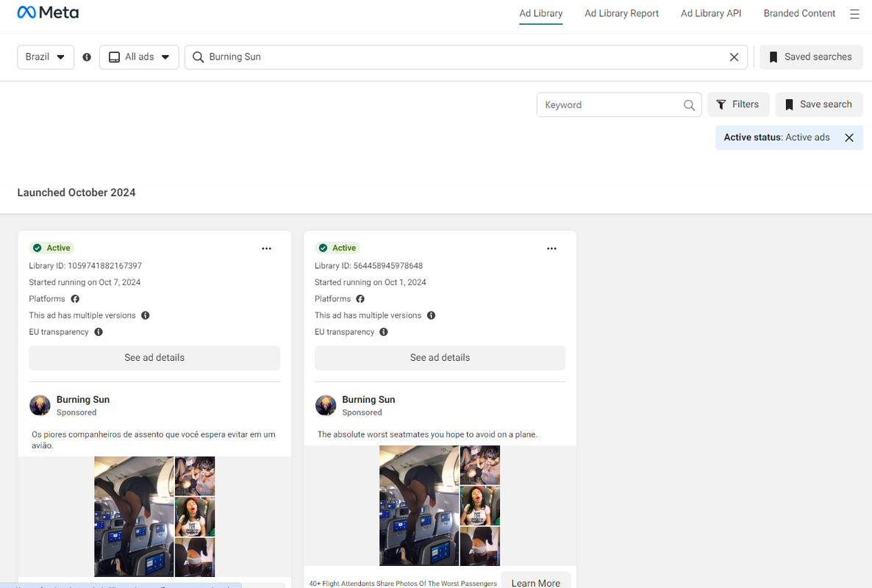Click Burning Sun avatar on English ad
Screen dimensions: 872x588
click(326, 406)
